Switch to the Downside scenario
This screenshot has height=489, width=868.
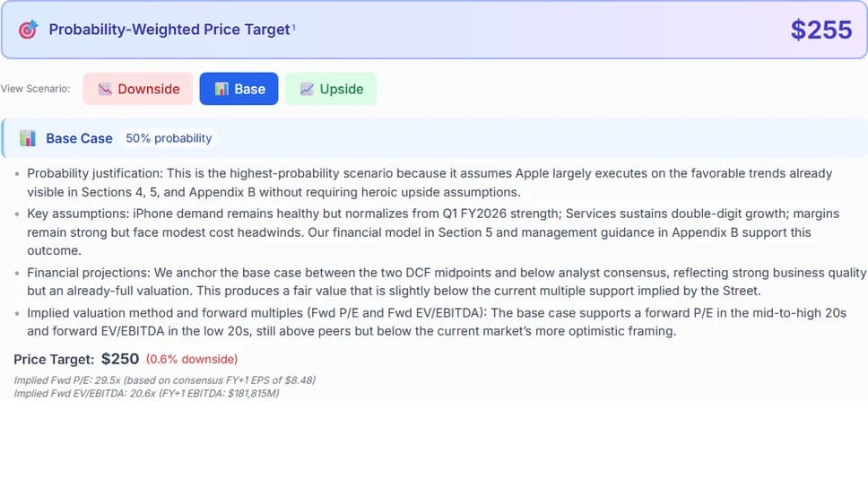138,89
